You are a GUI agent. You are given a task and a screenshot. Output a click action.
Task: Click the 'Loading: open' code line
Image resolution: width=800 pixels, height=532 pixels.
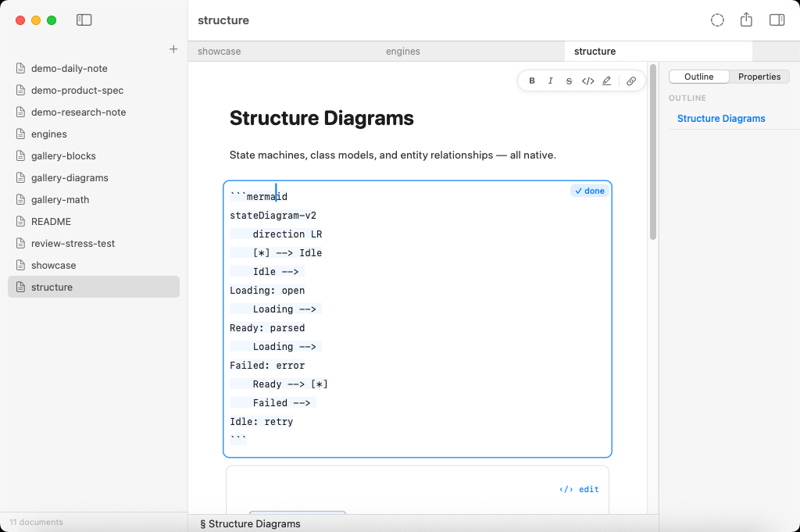267,291
